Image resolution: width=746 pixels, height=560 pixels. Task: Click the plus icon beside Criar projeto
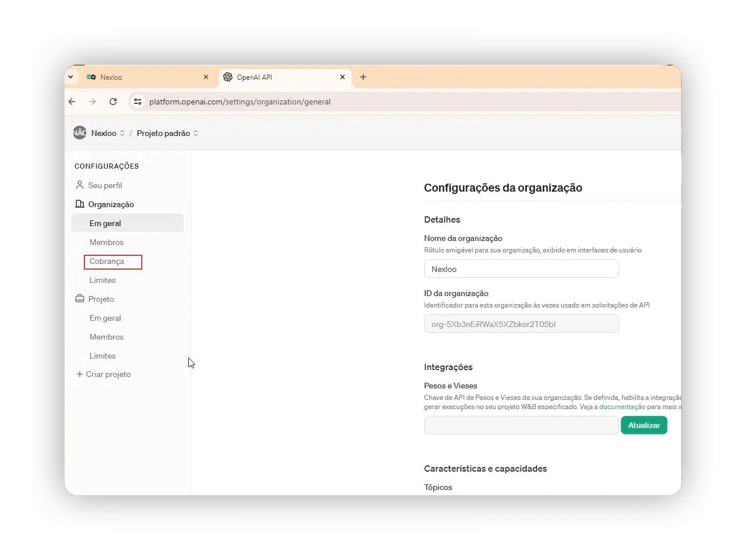pyautogui.click(x=80, y=374)
